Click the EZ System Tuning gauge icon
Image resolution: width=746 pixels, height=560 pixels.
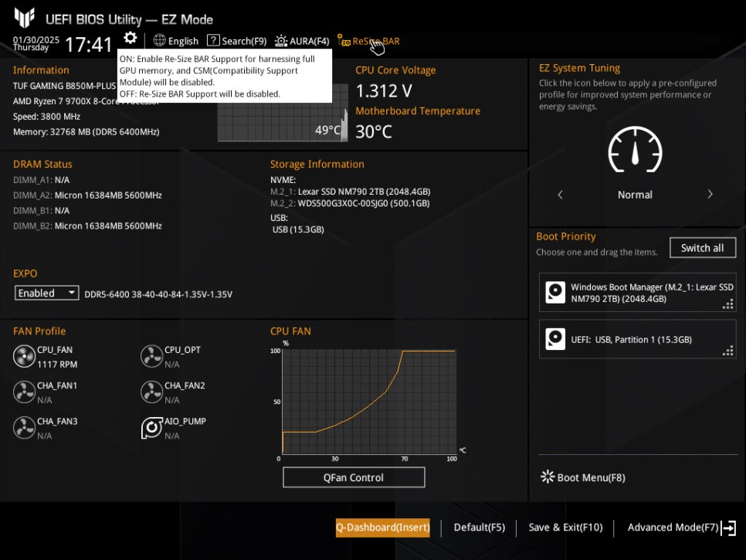(635, 149)
